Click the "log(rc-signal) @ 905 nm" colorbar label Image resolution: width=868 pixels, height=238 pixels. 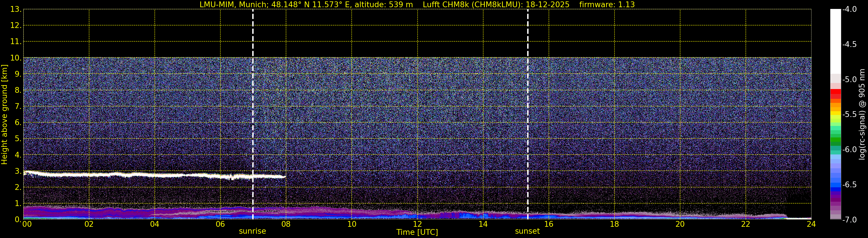tap(862, 114)
